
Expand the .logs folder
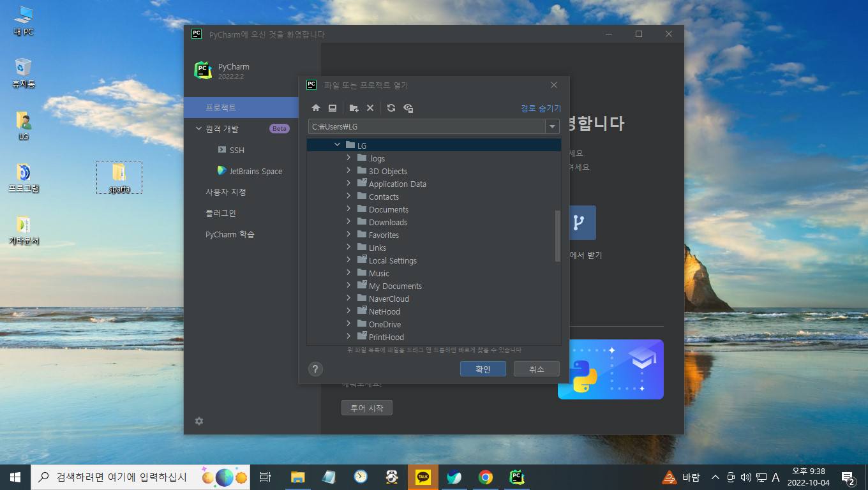click(348, 158)
